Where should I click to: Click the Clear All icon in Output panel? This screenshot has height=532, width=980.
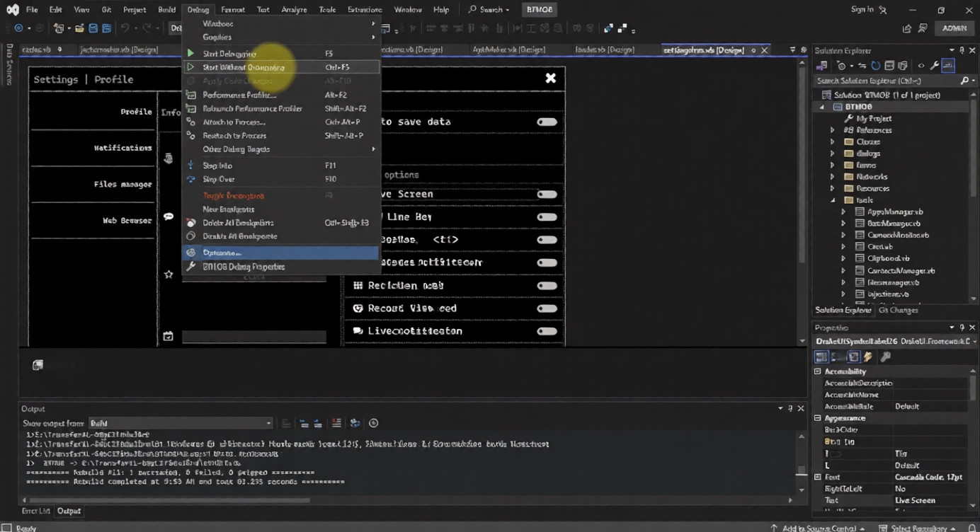click(336, 423)
